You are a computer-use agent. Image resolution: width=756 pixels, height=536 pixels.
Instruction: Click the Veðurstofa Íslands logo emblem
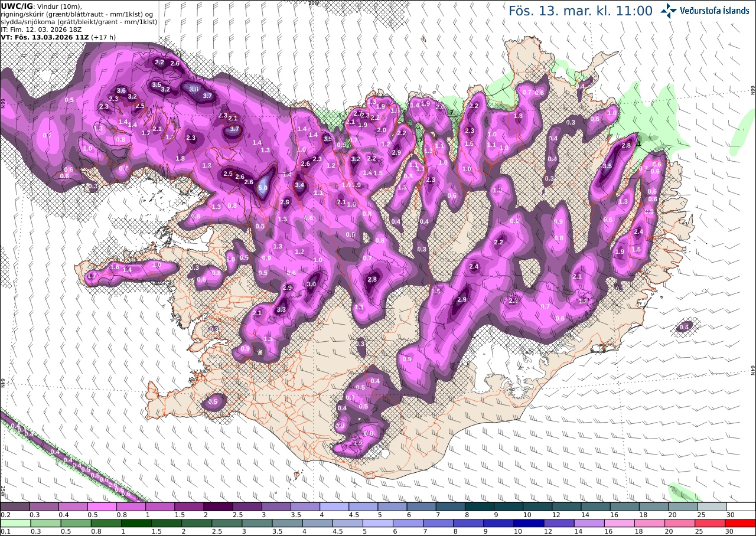(x=669, y=10)
